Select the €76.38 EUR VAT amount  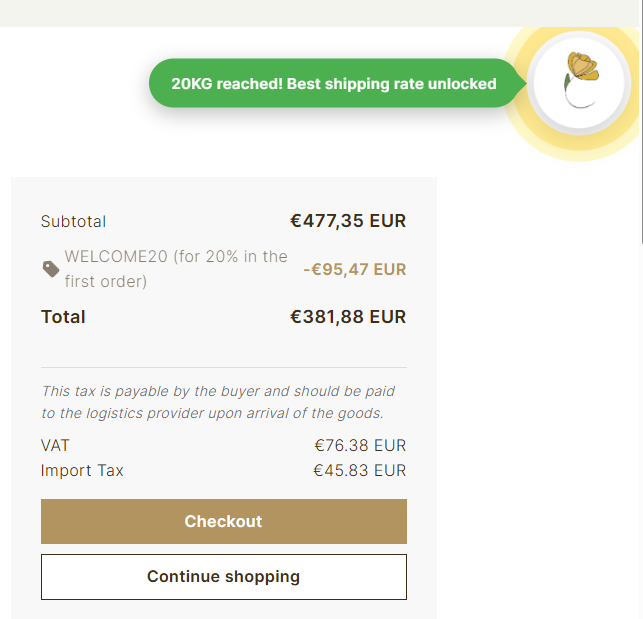[x=360, y=446]
